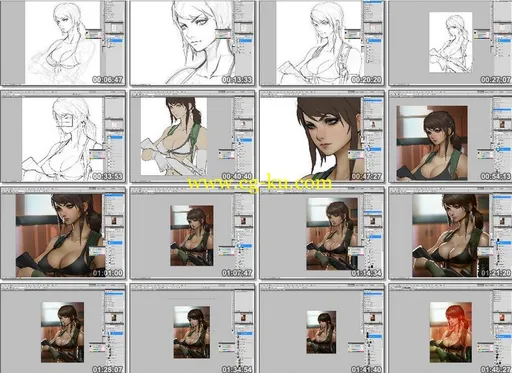Select the frame stamped 00:54:13
Image resolution: width=512 pixels, height=373 pixels.
[451, 136]
